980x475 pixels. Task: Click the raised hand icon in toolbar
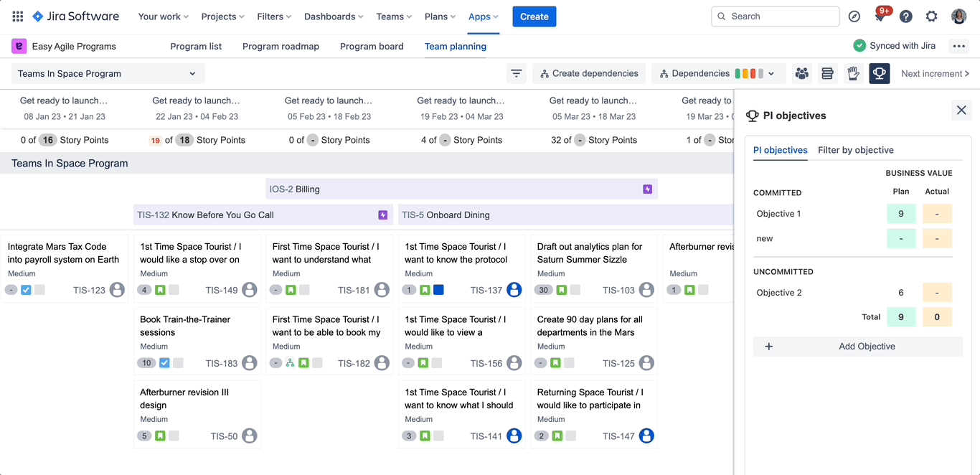(x=853, y=73)
